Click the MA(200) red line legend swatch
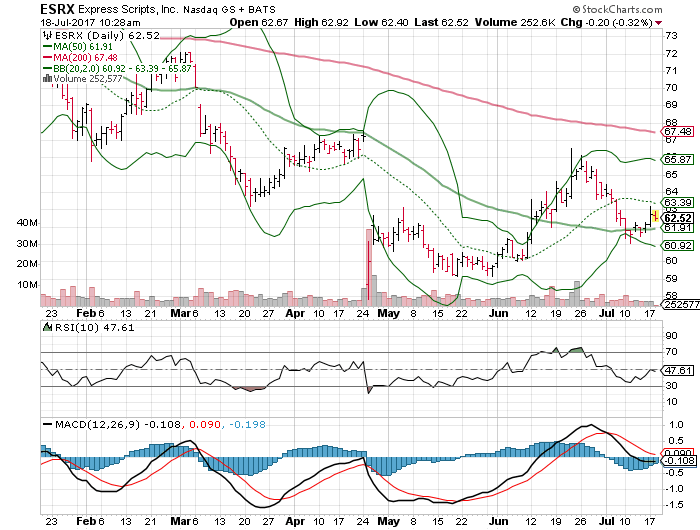The image size is (700, 530). (47, 57)
